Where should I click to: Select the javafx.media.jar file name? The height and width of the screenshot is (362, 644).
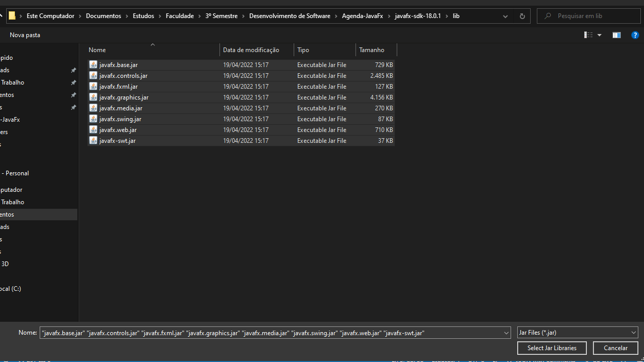coord(121,108)
